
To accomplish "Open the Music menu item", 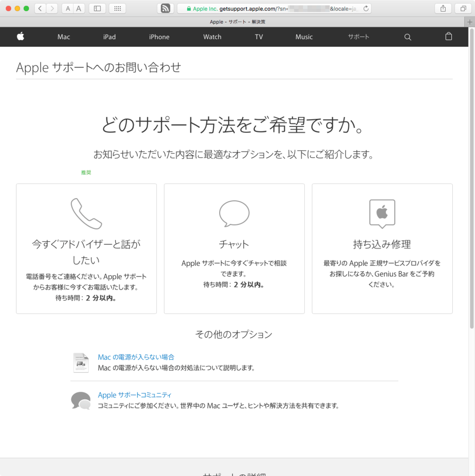I will point(304,37).
